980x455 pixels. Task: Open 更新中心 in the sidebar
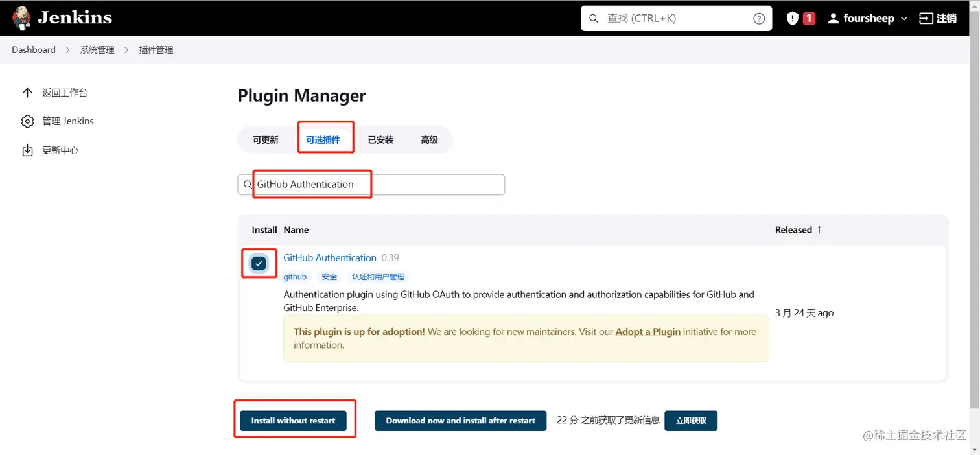(x=60, y=150)
